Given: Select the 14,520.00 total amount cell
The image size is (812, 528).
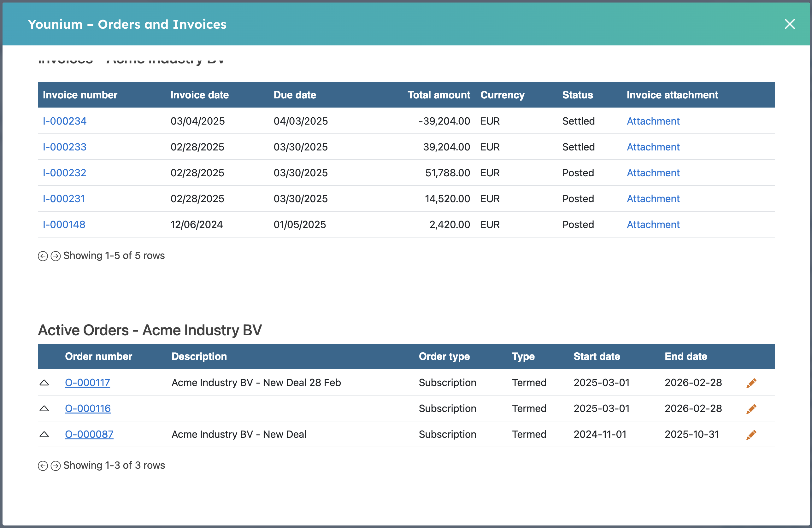Looking at the screenshot, I should (447, 199).
